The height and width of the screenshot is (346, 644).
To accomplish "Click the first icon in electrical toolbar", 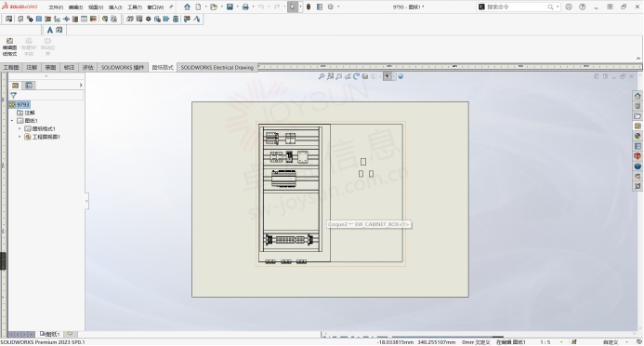I will coord(8,19).
